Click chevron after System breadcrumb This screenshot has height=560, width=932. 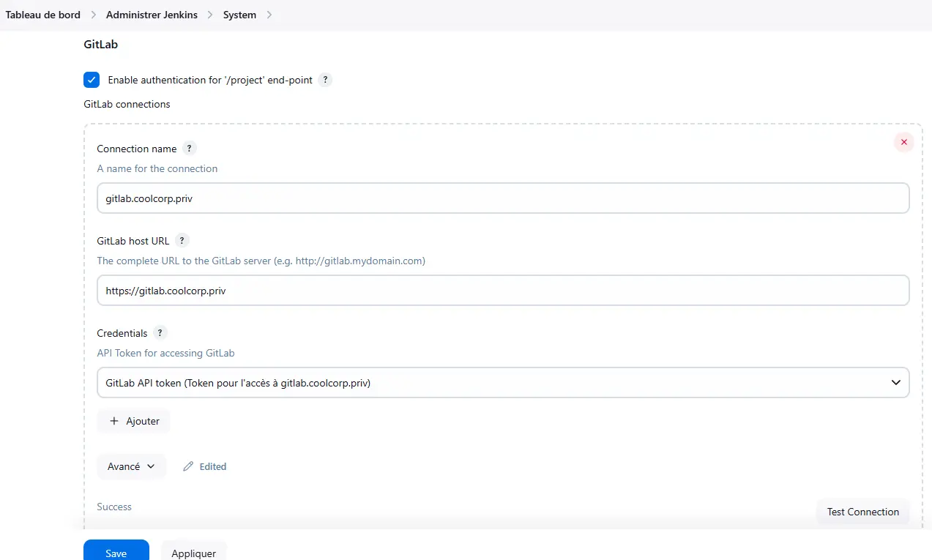click(269, 15)
